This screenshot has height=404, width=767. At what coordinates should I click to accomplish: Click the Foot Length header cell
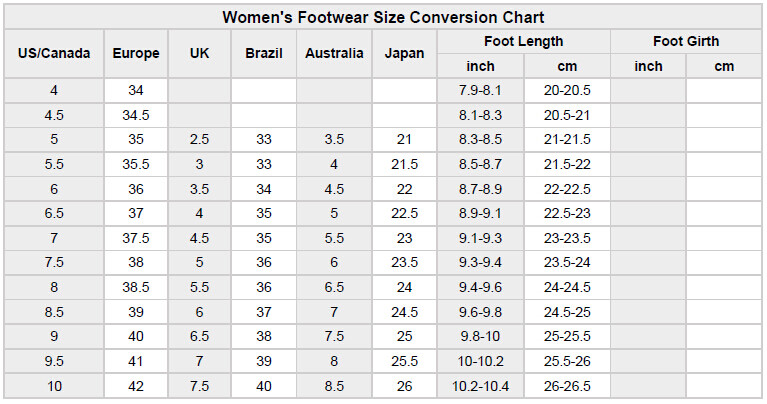pos(523,42)
